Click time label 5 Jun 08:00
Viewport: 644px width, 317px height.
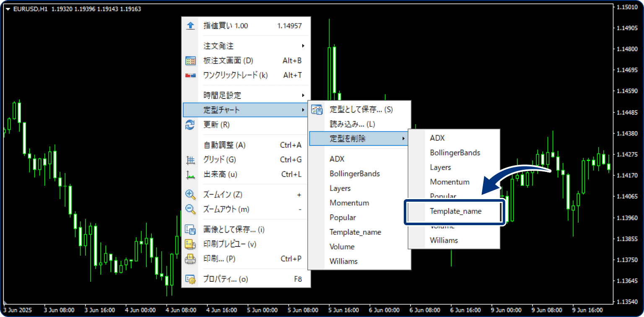(x=303, y=310)
